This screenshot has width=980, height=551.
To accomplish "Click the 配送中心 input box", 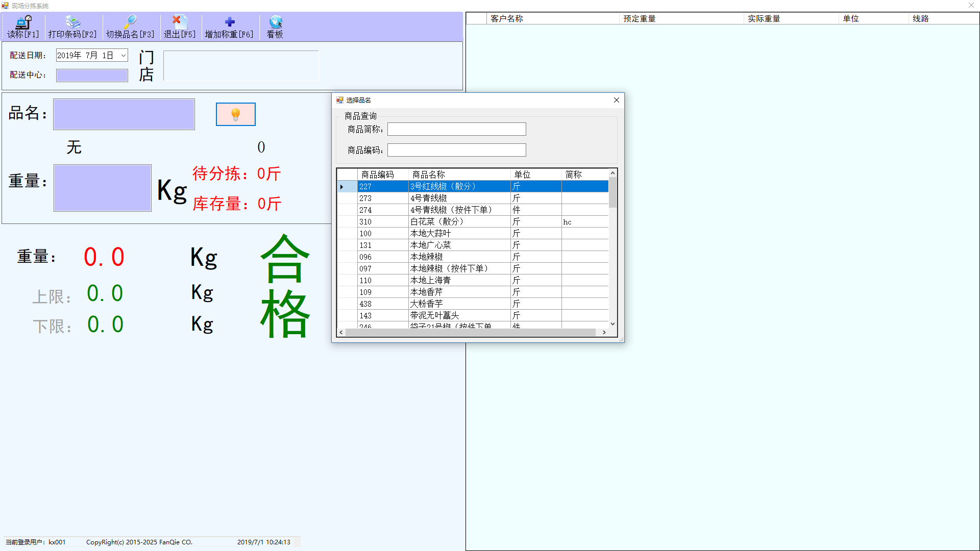I will pos(92,76).
